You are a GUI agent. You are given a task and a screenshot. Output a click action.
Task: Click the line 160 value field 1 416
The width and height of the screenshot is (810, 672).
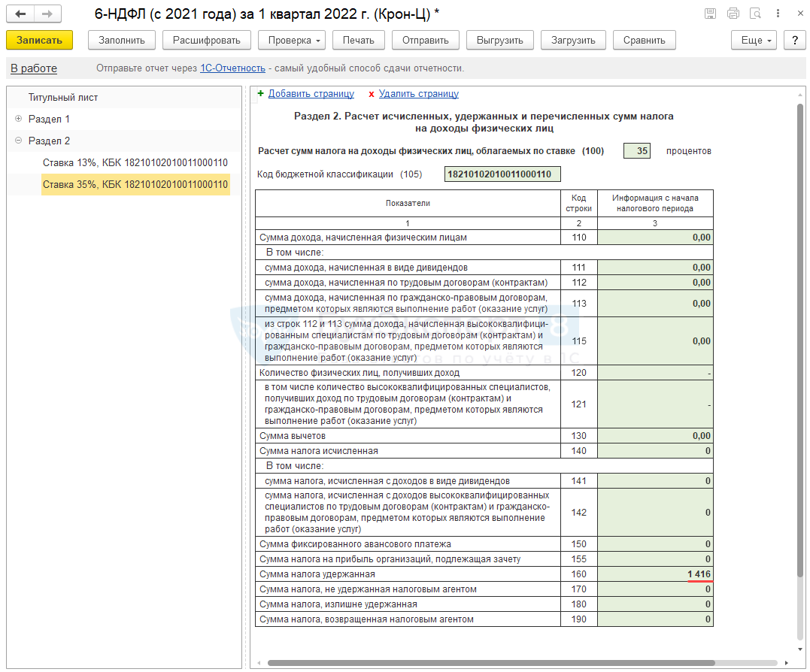click(654, 574)
